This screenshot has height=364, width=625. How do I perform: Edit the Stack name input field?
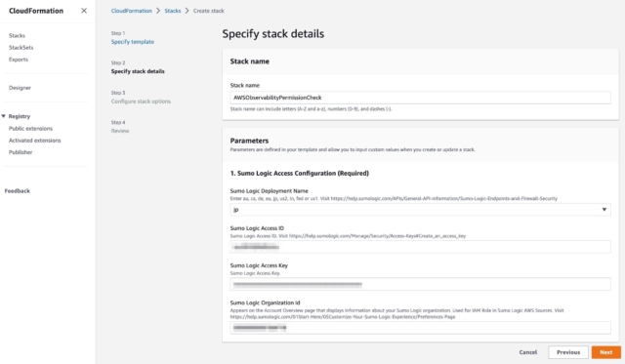click(420, 98)
